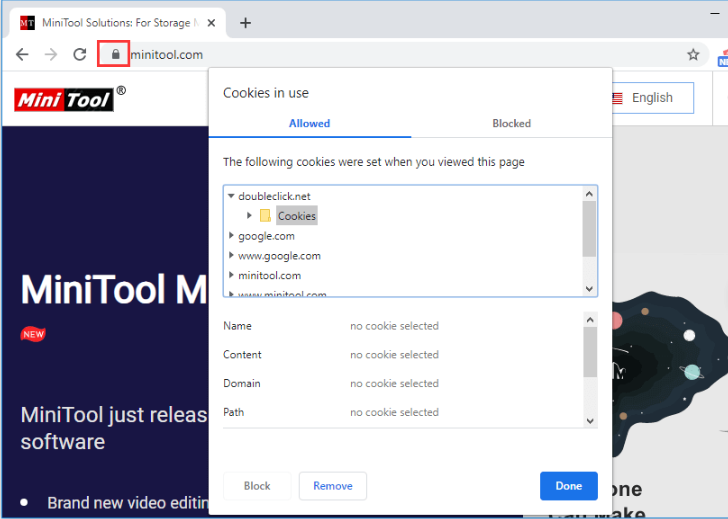
Task: Select the Cookies folder icon under doubleclick.net
Action: pyautogui.click(x=265, y=215)
